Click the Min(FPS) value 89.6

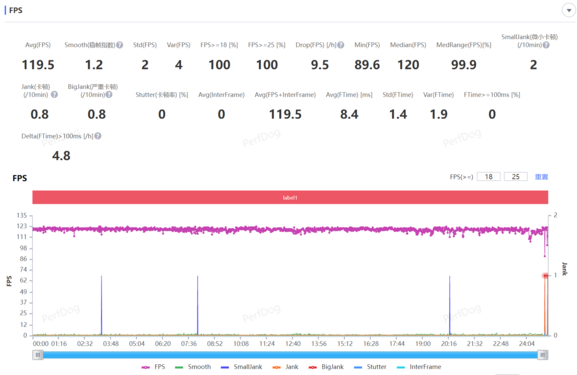pyautogui.click(x=367, y=65)
